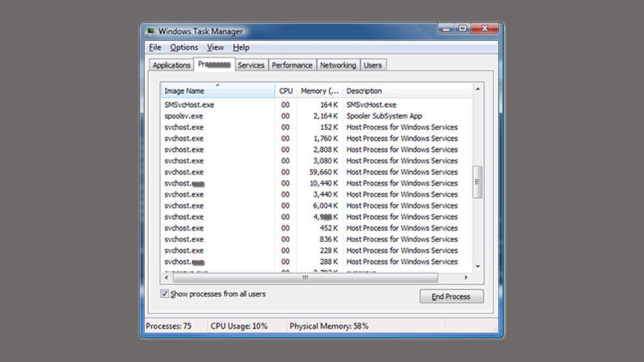This screenshot has width=644, height=362.
Task: Select the spoolsv.exe Spooler SubSystem process
Action: click(x=215, y=116)
